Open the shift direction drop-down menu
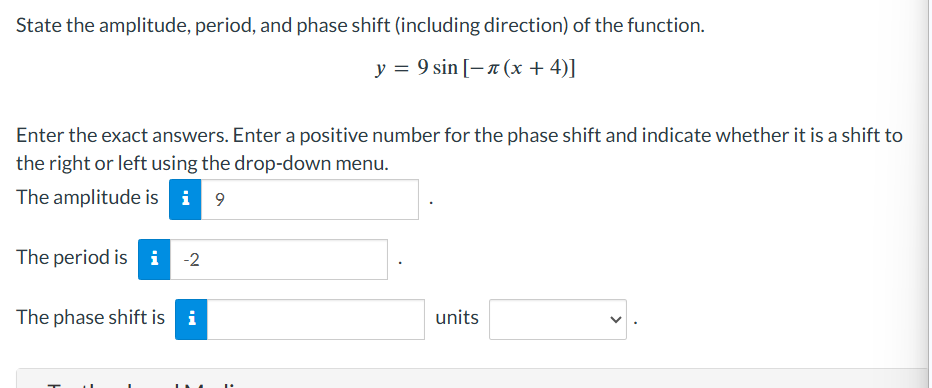This screenshot has height=388, width=932. 558,319
